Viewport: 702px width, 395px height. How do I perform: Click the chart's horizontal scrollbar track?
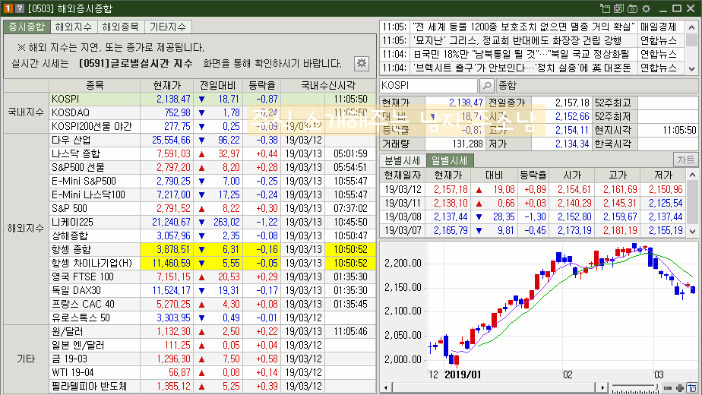[494, 388]
